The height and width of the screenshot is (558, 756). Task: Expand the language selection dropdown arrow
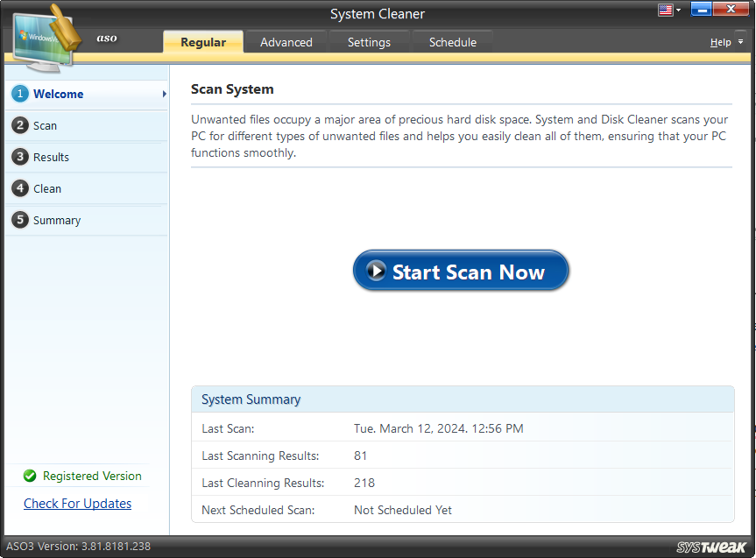tap(677, 10)
